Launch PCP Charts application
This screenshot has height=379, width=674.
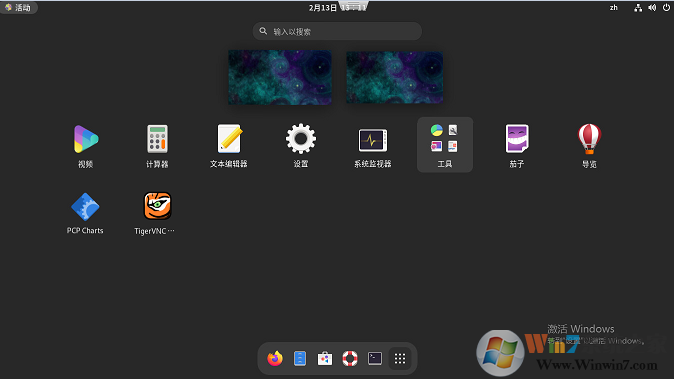[85, 213]
